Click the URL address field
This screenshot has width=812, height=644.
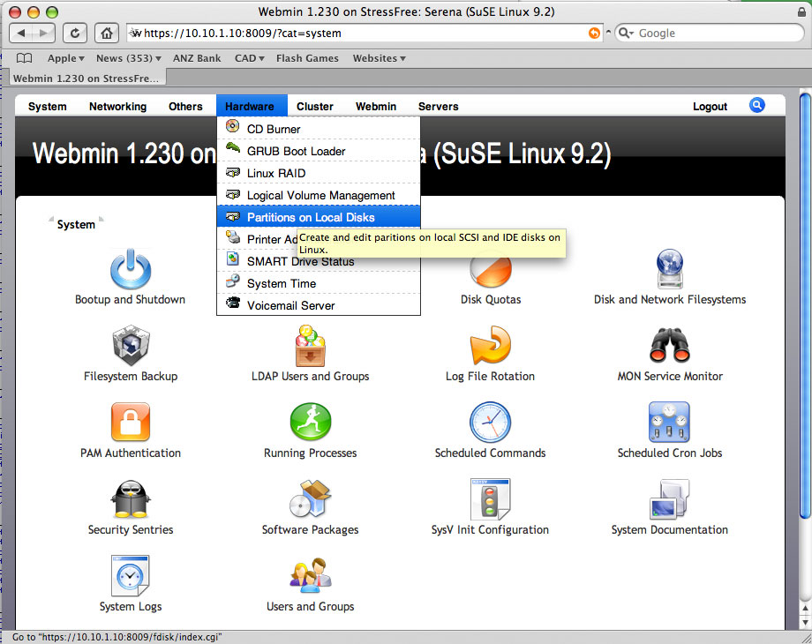[x=364, y=34]
